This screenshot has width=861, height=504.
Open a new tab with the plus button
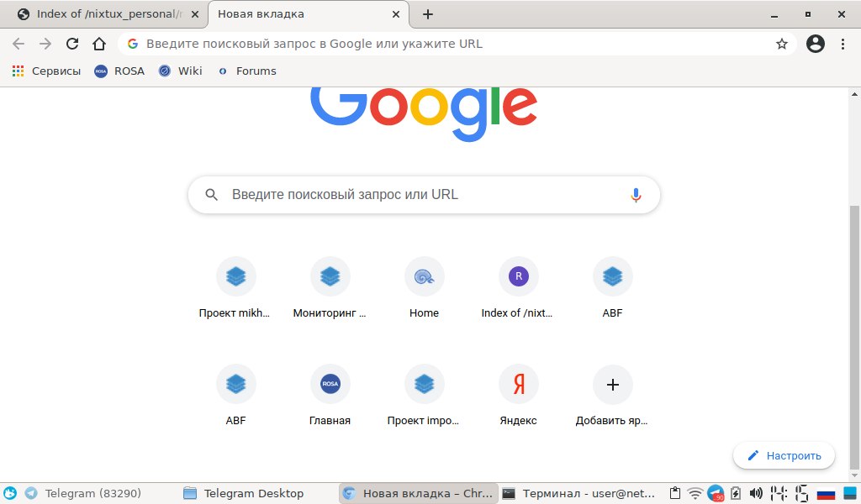(x=428, y=14)
